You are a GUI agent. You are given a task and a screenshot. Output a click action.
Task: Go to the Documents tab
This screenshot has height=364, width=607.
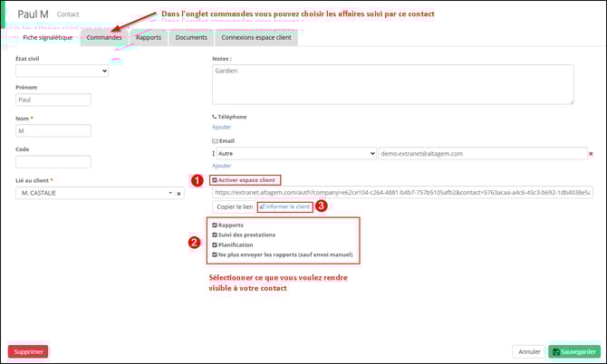[x=191, y=37]
